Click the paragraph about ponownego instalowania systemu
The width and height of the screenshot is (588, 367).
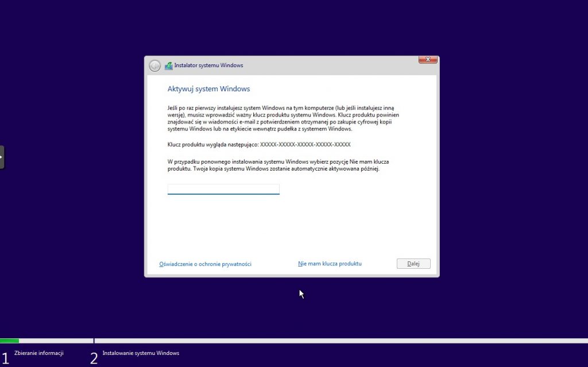[x=278, y=165]
